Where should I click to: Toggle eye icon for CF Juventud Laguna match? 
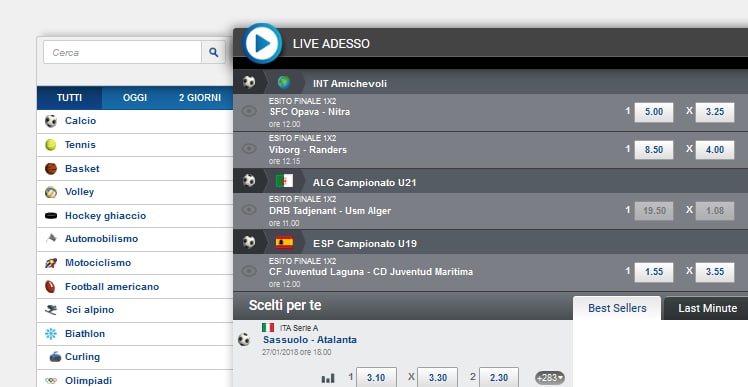click(249, 271)
